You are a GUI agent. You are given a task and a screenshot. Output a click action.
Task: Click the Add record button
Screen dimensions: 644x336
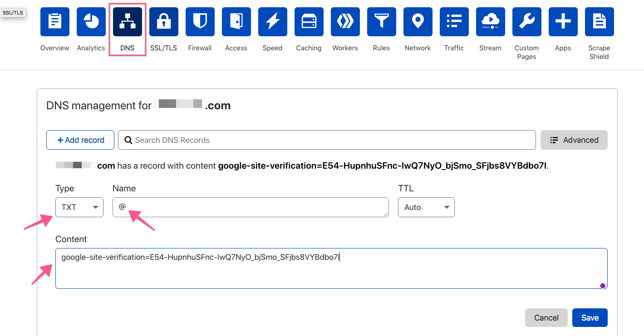tap(80, 140)
